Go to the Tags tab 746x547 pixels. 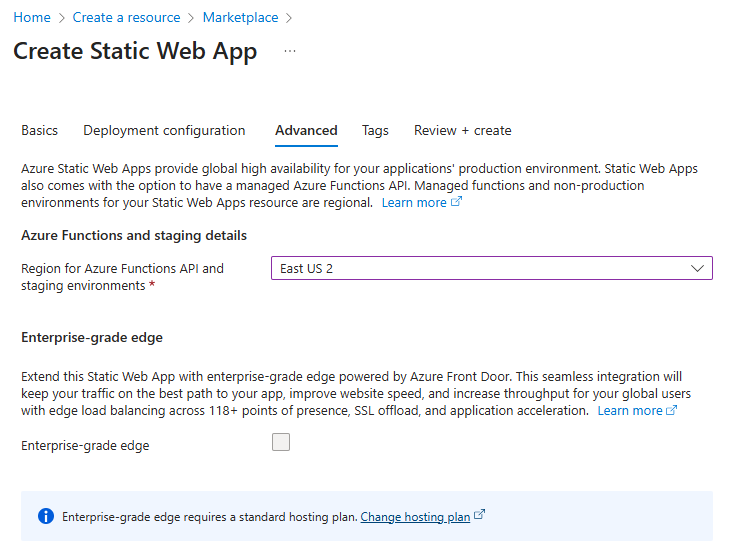pyautogui.click(x=375, y=130)
